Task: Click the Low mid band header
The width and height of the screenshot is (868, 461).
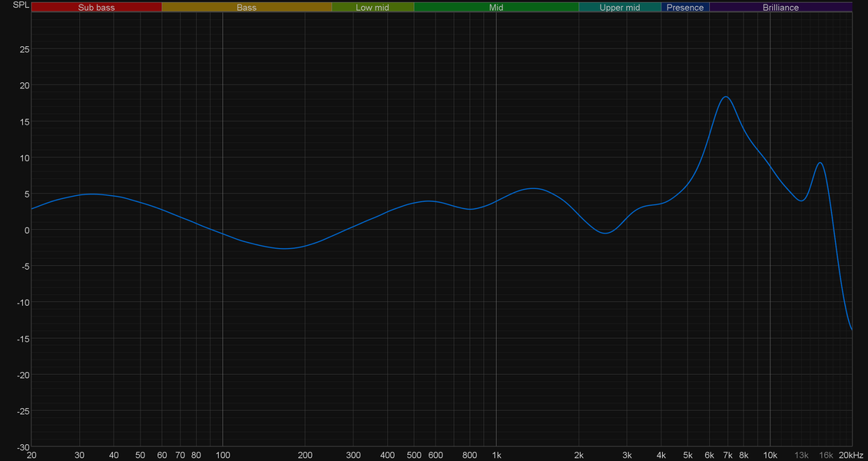Action: coord(373,7)
